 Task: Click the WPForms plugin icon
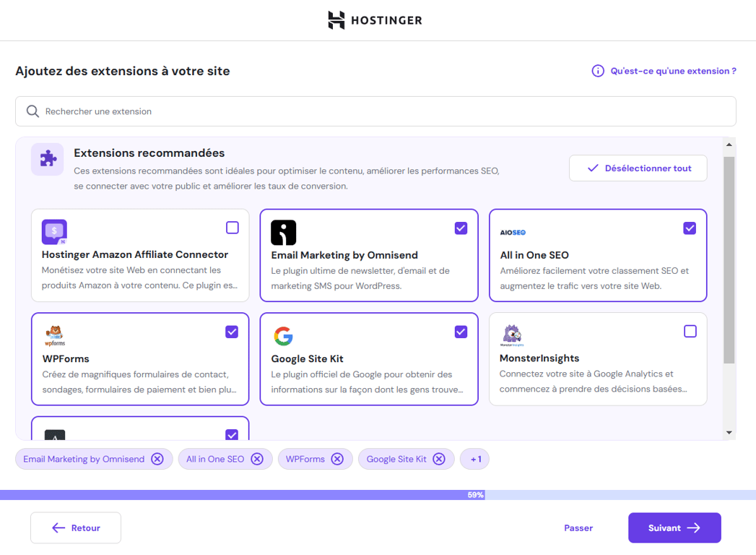coord(55,335)
